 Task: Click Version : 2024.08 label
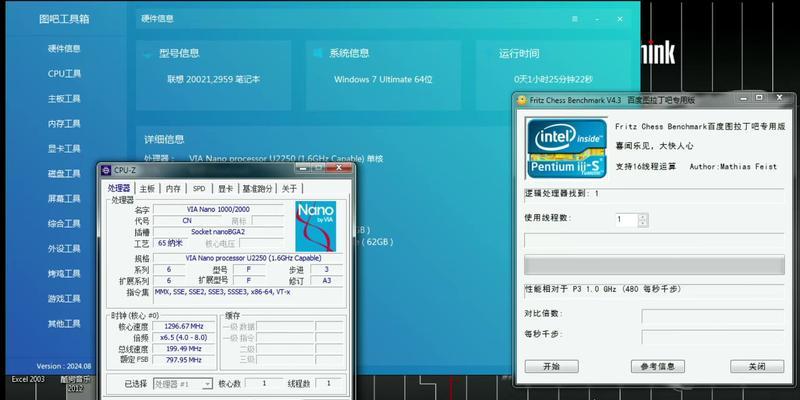coord(64,366)
